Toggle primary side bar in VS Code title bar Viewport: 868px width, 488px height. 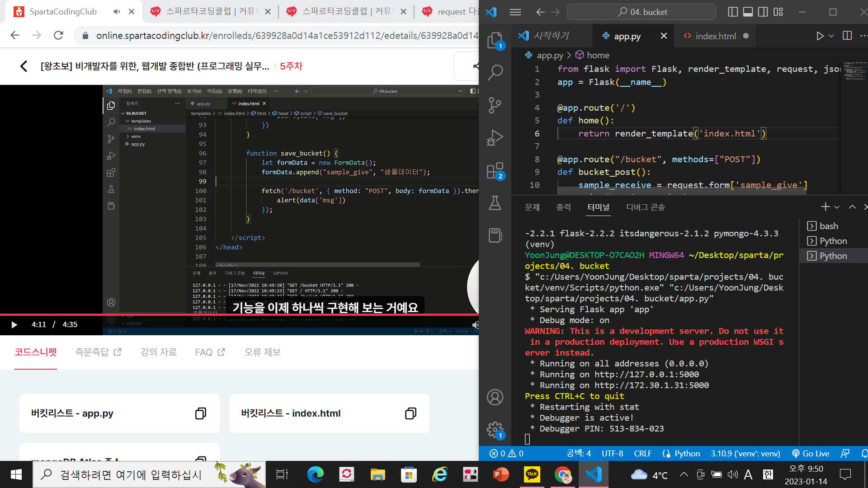click(x=733, y=12)
